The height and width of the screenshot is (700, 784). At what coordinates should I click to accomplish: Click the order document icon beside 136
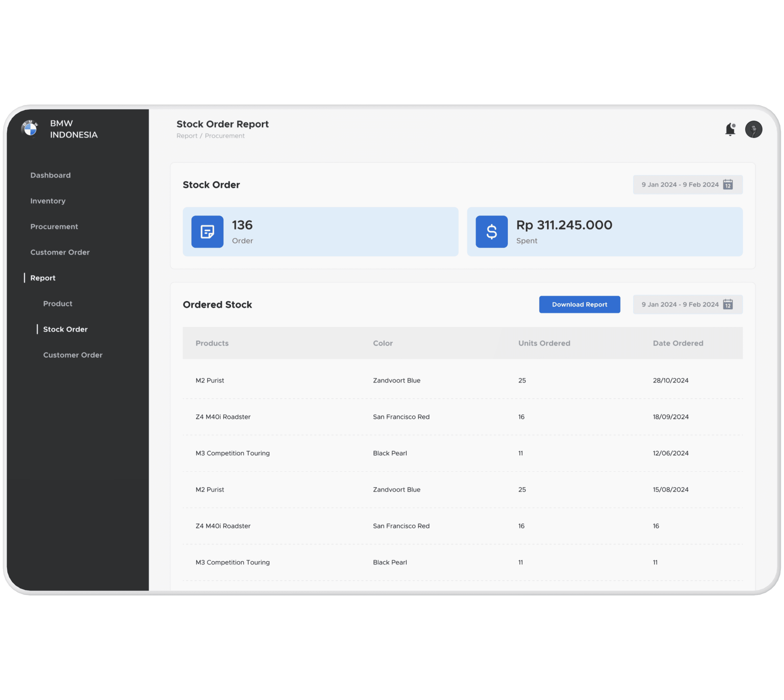pyautogui.click(x=207, y=232)
